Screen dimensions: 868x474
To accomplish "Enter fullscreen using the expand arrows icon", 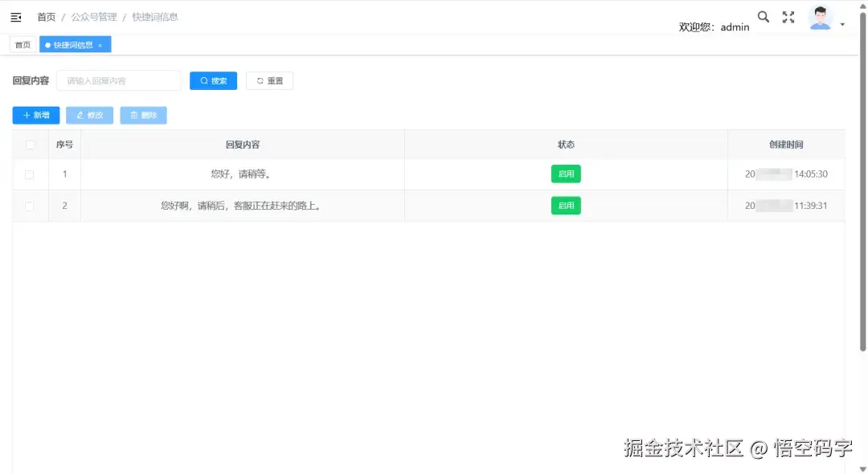I will click(x=788, y=15).
